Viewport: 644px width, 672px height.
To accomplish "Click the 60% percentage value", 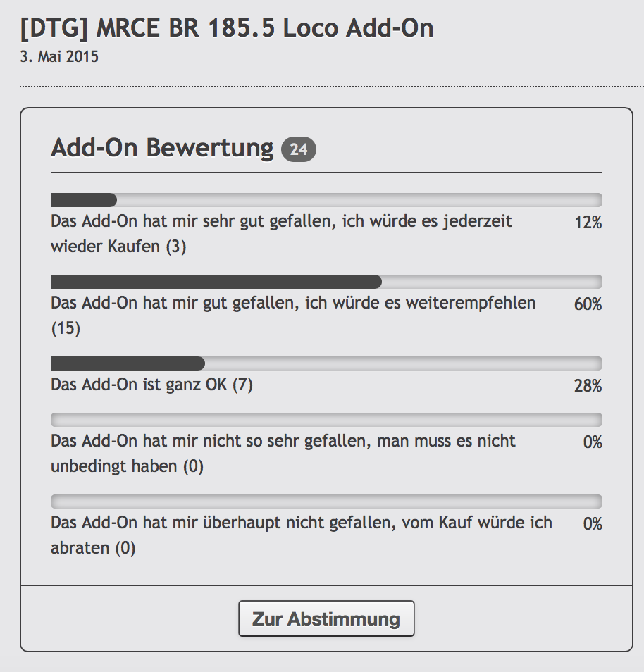I will [x=588, y=304].
